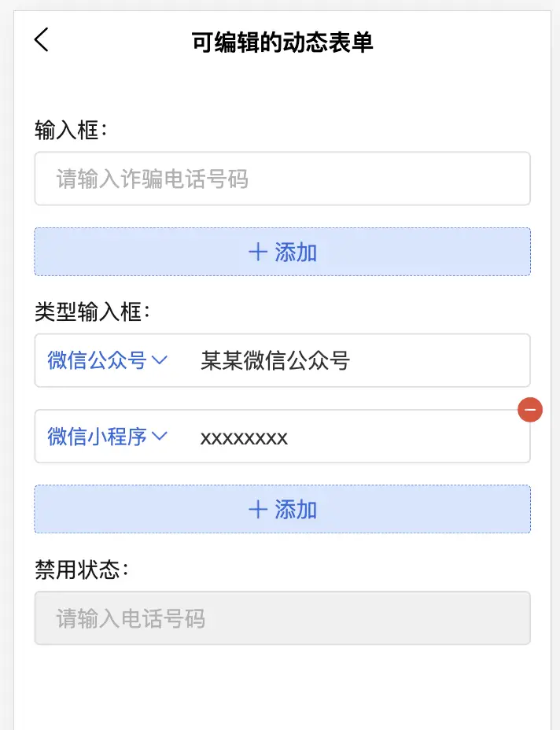Screen dimensions: 560x730
Task: Open the 微信小程序 type selector
Action: (98, 436)
